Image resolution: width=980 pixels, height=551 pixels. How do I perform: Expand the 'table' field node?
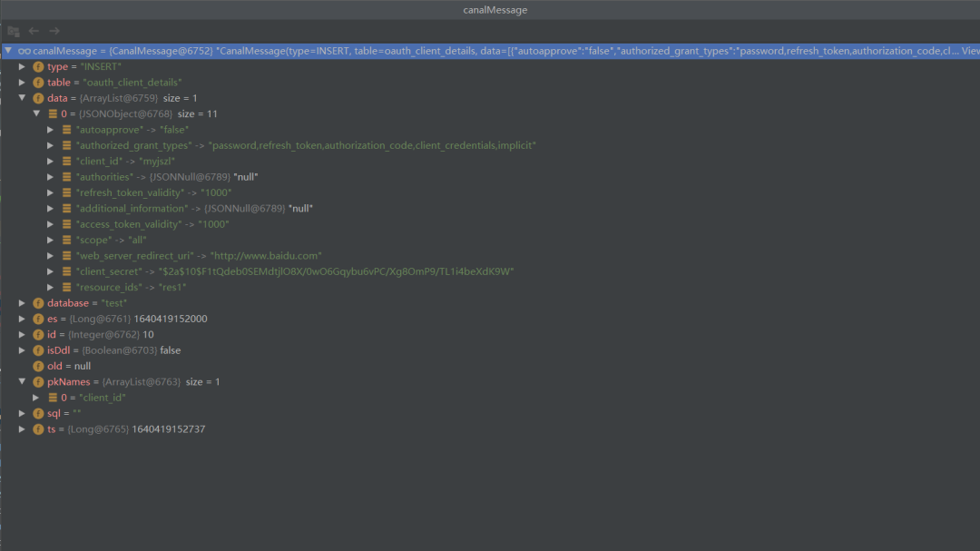click(x=22, y=82)
